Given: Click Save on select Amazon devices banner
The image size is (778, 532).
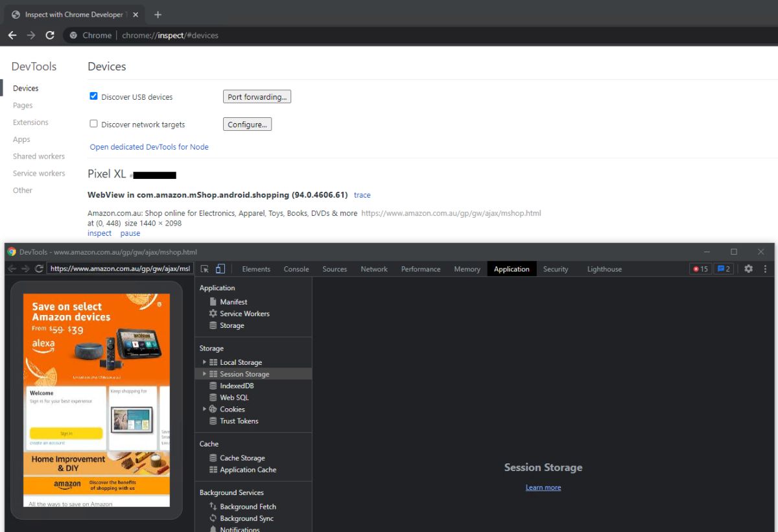Looking at the screenshot, I should click(x=97, y=339).
